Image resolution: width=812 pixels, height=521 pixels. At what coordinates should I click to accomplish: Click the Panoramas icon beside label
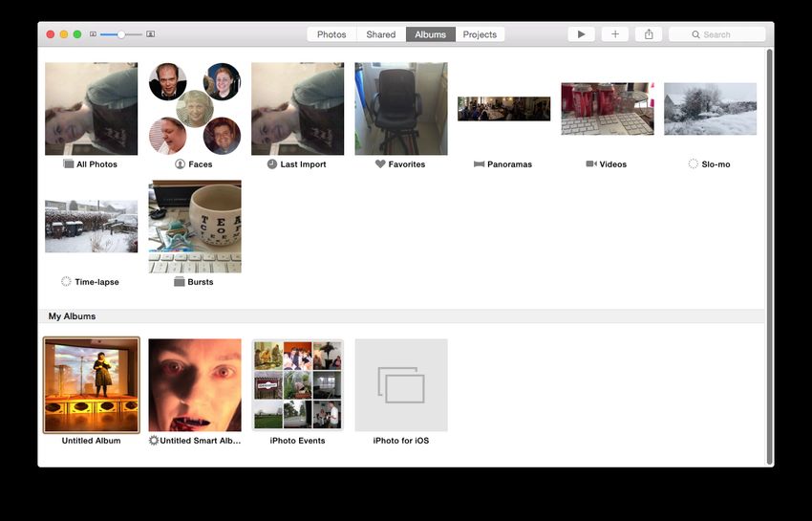pos(479,163)
